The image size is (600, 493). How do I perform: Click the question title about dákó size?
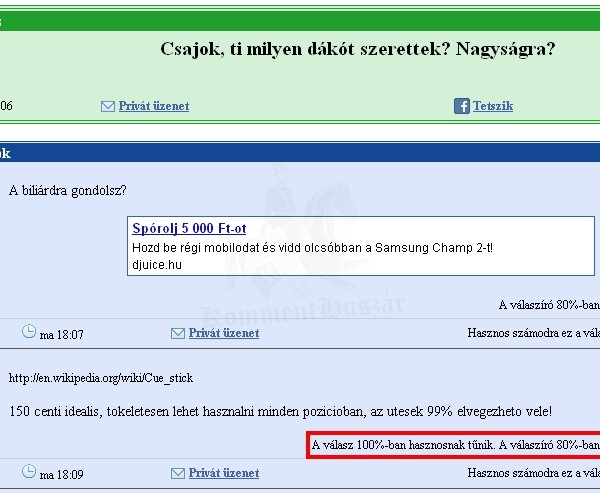click(357, 49)
